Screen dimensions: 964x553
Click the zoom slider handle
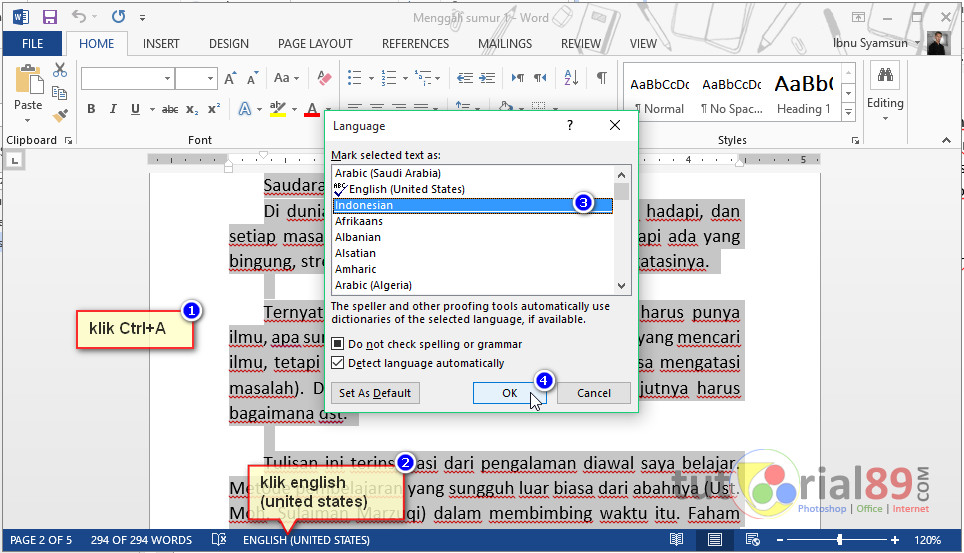coord(839,540)
